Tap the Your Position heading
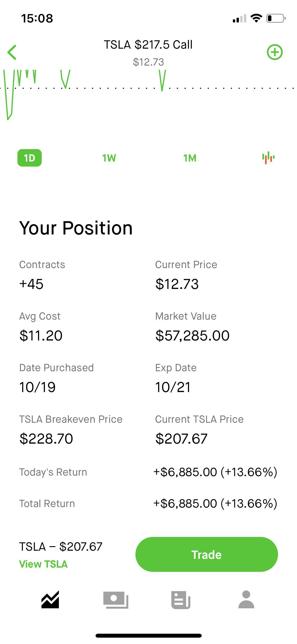This screenshot has width=297, height=644. coord(76,228)
